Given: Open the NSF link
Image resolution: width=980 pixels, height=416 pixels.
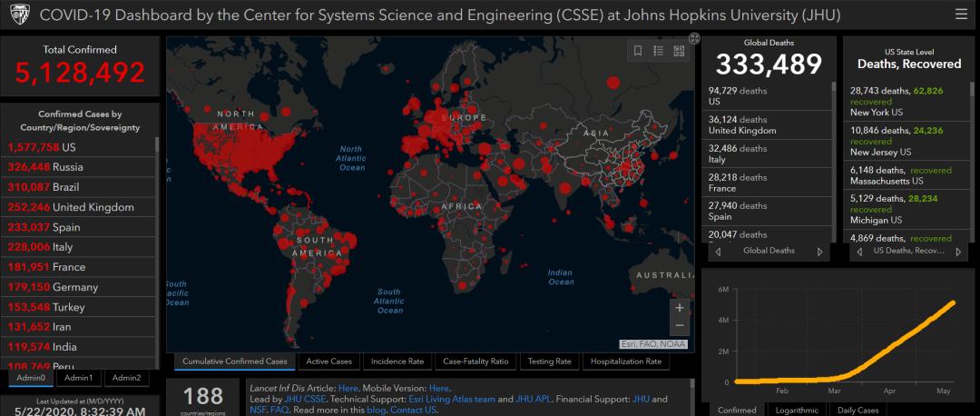Looking at the screenshot, I should 256,411.
